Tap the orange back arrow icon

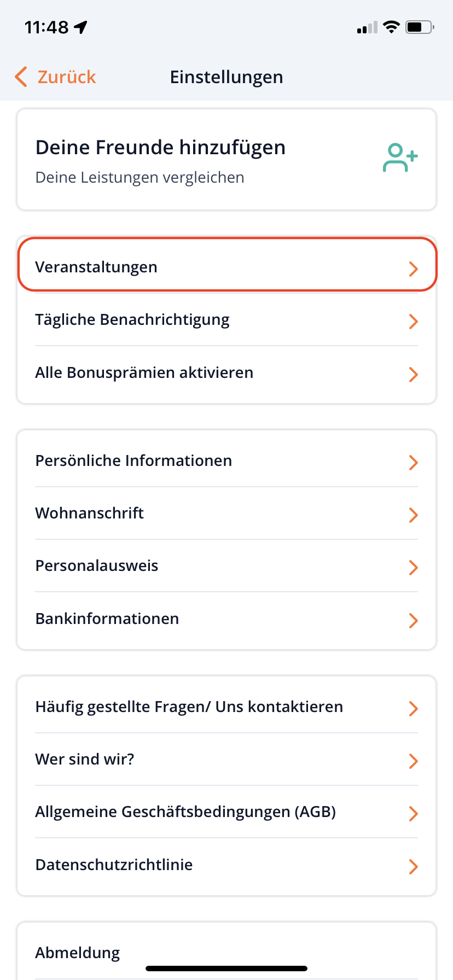click(21, 77)
